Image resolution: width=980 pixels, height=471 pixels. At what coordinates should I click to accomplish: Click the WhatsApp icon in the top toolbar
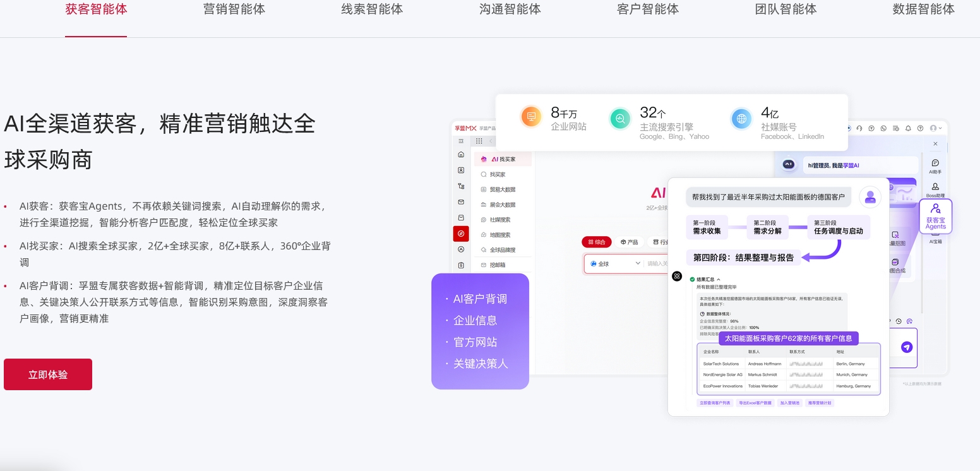point(883,128)
